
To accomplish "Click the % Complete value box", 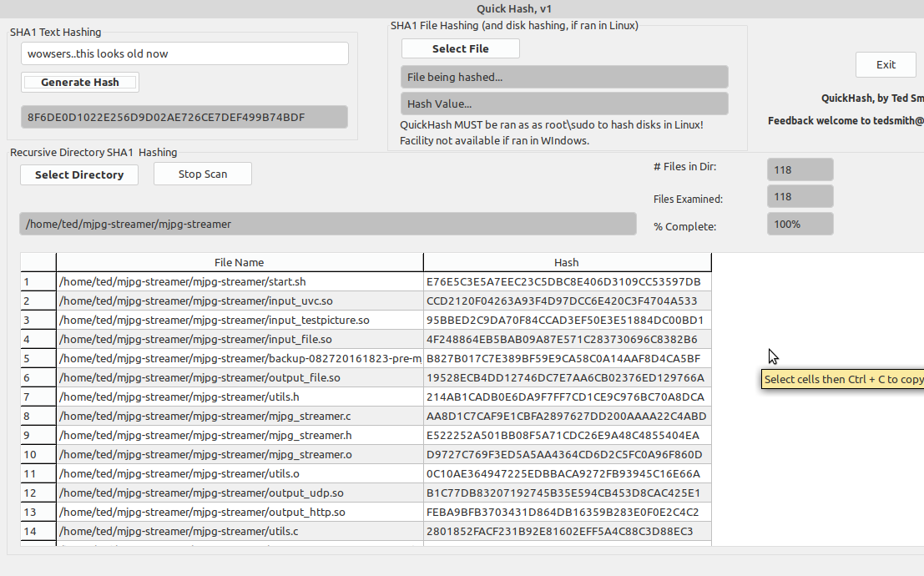I will (x=800, y=224).
